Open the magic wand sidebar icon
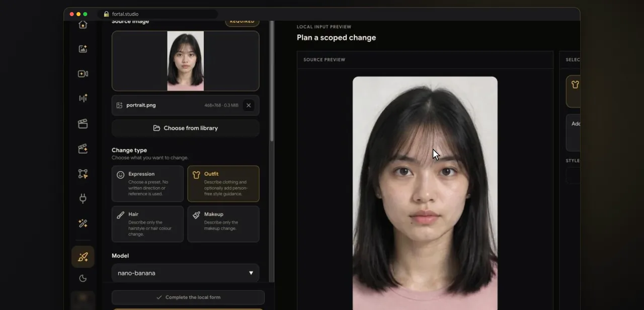The height and width of the screenshot is (310, 644). click(83, 223)
